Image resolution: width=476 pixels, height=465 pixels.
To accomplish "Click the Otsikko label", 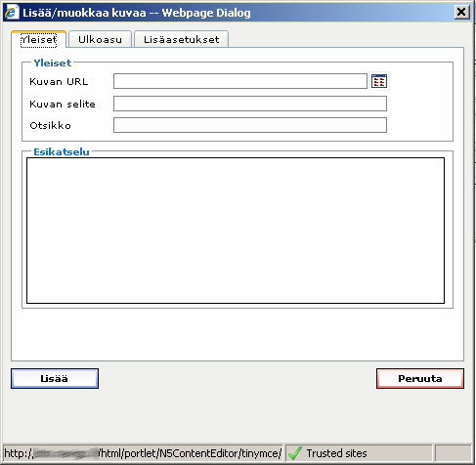I will click(x=50, y=125).
